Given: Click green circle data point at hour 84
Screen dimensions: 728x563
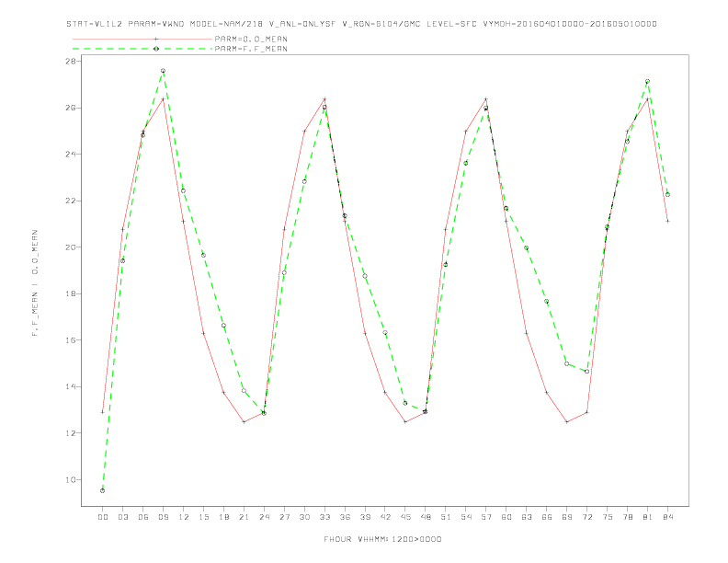Looking at the screenshot, I should 667,195.
